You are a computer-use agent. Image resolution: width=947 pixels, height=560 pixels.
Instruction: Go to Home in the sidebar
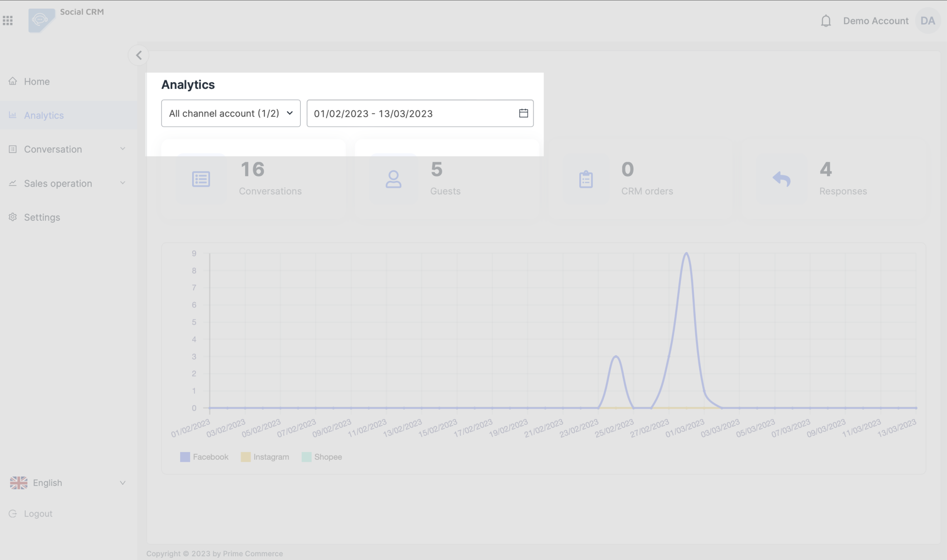coord(37,81)
